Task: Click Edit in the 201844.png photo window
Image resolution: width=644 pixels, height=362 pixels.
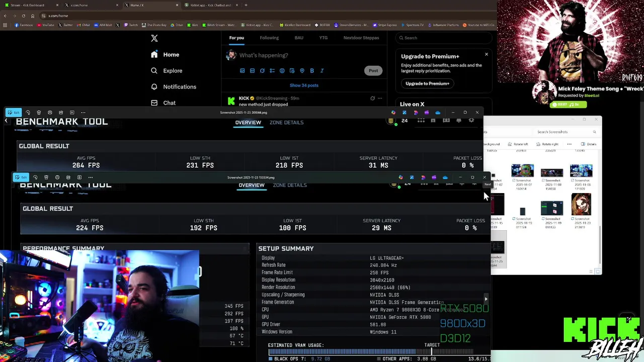Action: 14,113
